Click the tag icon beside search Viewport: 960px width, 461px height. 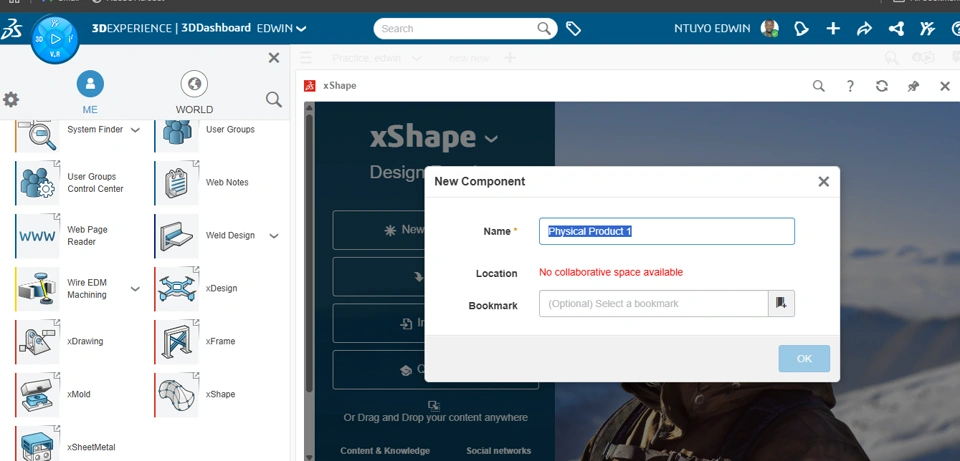click(x=573, y=28)
